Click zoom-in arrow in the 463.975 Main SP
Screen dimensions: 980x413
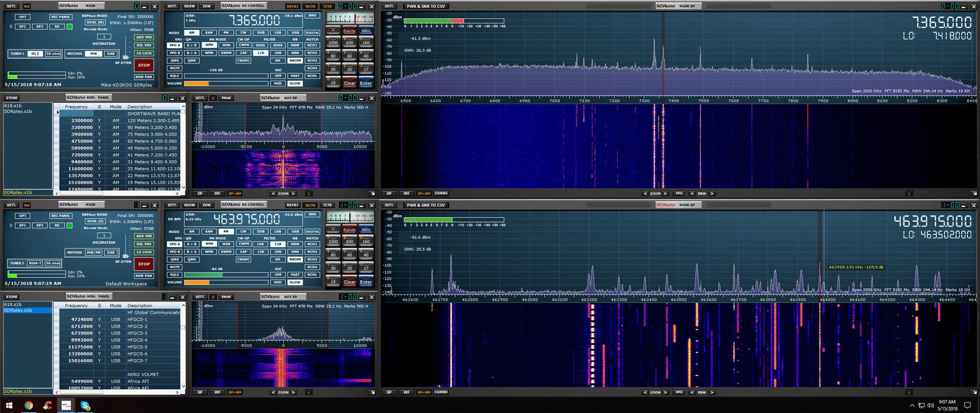point(666,392)
